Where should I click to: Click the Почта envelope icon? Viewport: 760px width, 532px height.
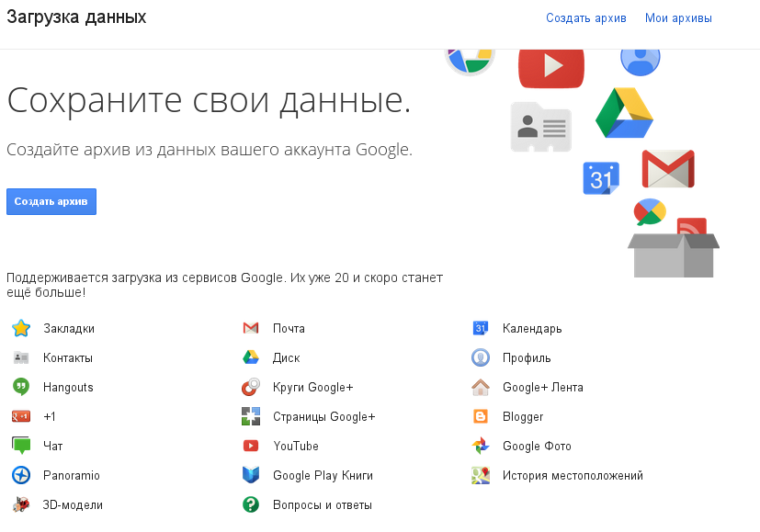250,328
